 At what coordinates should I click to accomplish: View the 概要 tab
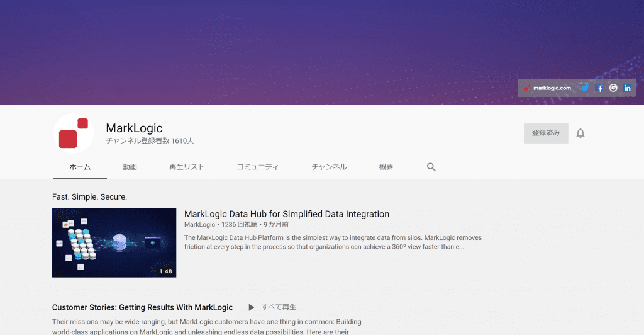[386, 167]
